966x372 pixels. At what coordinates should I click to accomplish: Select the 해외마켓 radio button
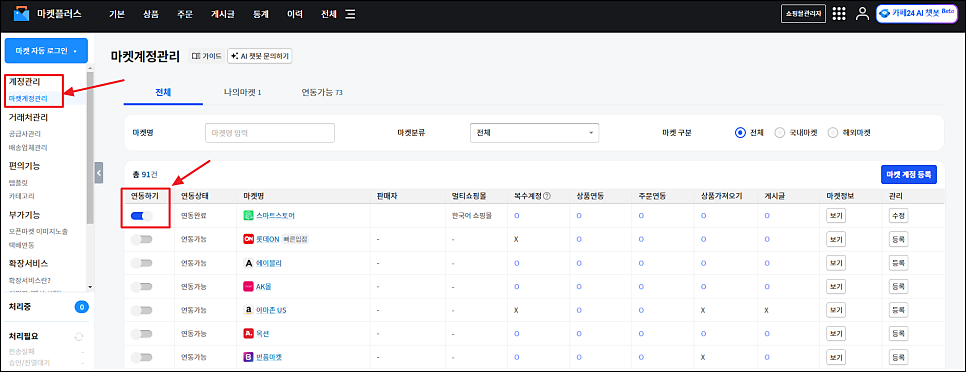(833, 132)
